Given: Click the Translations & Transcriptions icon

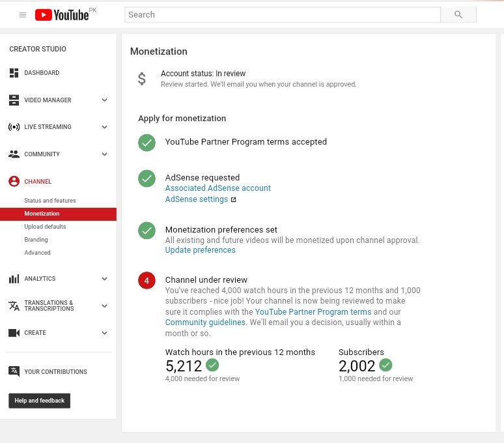Looking at the screenshot, I should pos(14,306).
